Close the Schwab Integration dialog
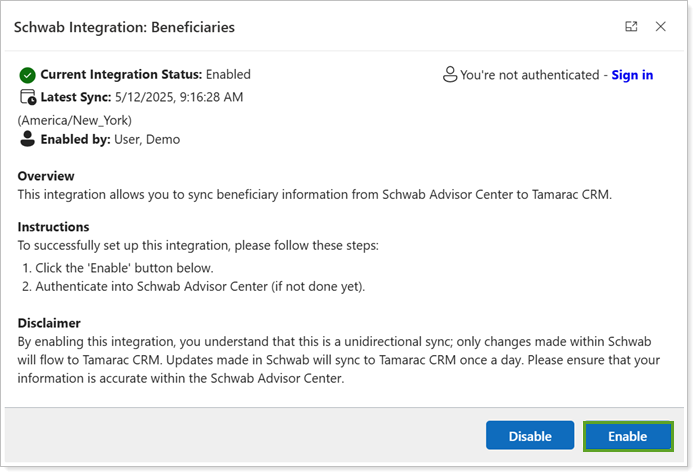This screenshot has width=697, height=476. click(660, 27)
